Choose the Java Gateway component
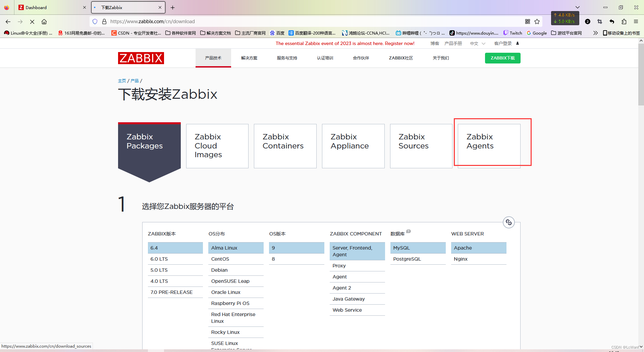The image size is (644, 352). pos(357,299)
